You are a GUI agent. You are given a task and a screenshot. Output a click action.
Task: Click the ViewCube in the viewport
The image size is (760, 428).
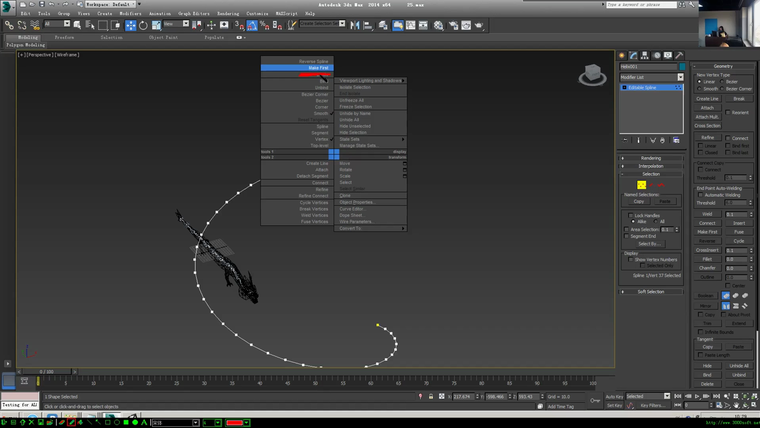(594, 73)
